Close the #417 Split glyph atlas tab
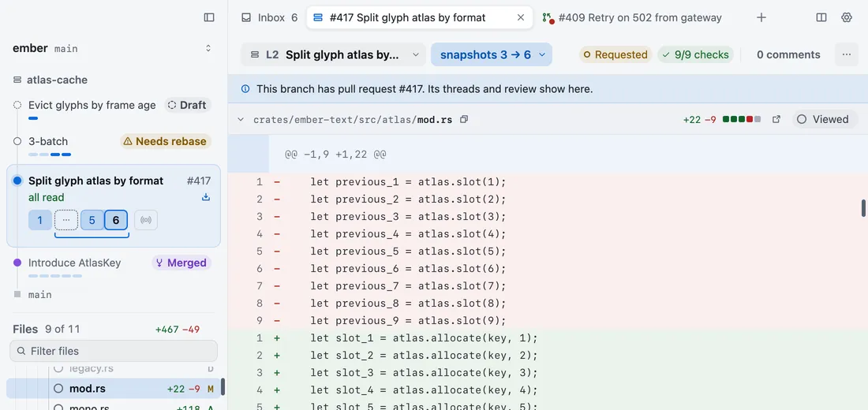Image resolution: width=868 pixels, height=410 pixels. coord(520,17)
